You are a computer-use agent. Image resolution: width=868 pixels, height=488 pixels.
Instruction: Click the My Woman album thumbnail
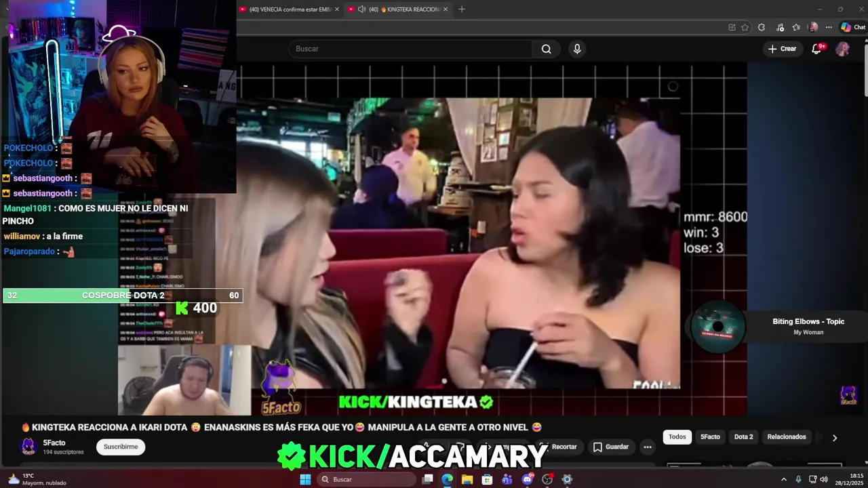pyautogui.click(x=718, y=327)
